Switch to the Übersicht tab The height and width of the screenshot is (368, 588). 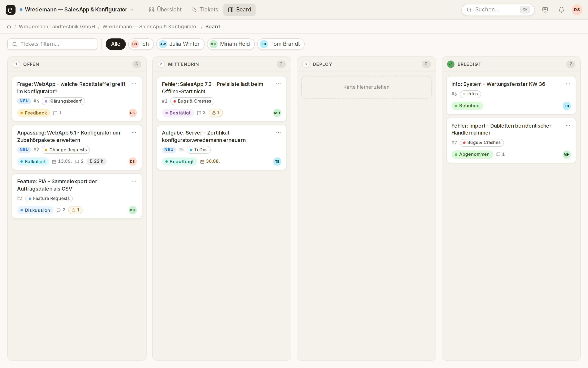click(165, 10)
